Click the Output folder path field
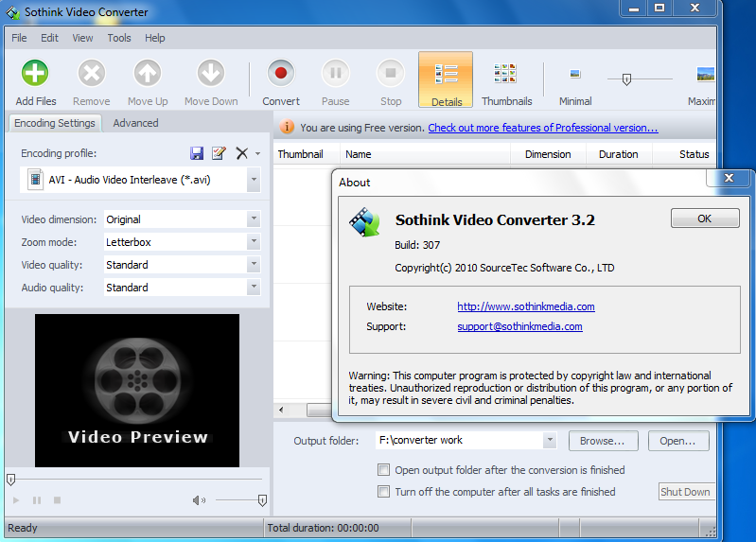This screenshot has width=756, height=542. pyautogui.click(x=459, y=440)
